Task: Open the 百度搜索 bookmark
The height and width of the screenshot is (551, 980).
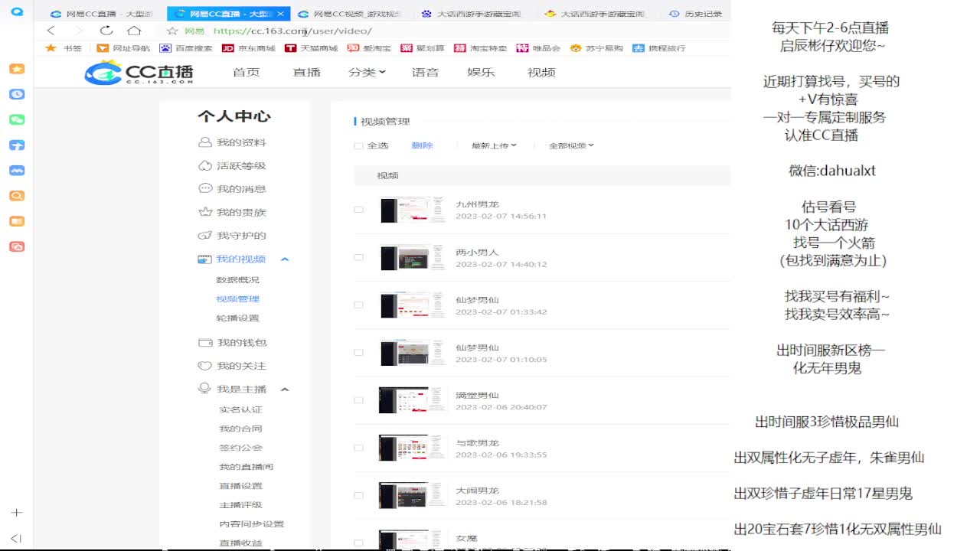Action: coord(186,48)
